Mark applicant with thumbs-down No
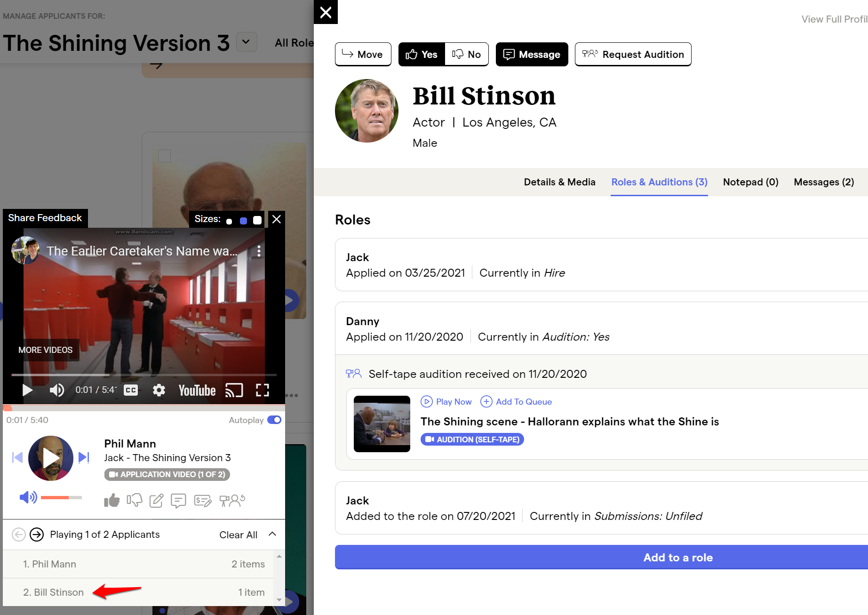868x615 pixels. click(x=466, y=55)
